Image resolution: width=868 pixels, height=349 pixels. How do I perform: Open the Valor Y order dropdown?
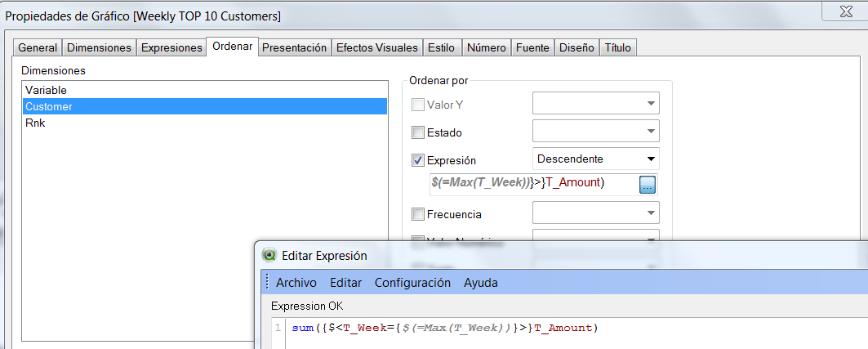coord(595,103)
